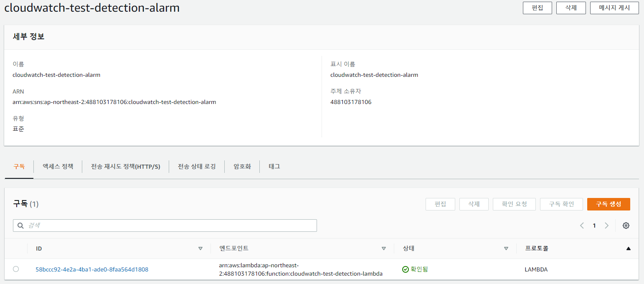Viewport: 644px width, 284px height.
Task: Open subscription ID 58bccc92 link
Action: point(92,269)
